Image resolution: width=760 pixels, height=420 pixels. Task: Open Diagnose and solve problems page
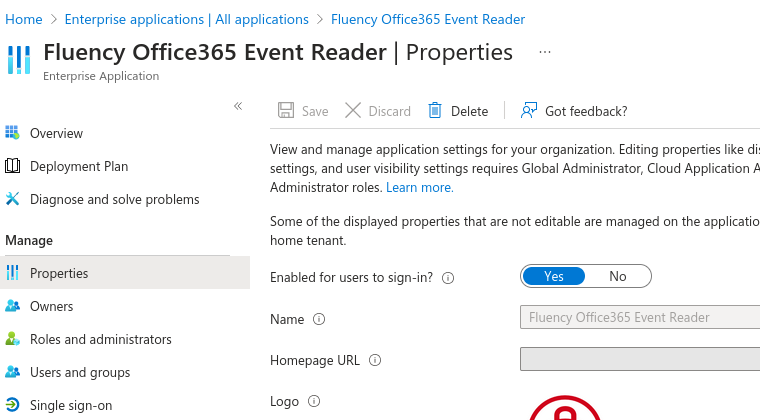pyautogui.click(x=114, y=199)
